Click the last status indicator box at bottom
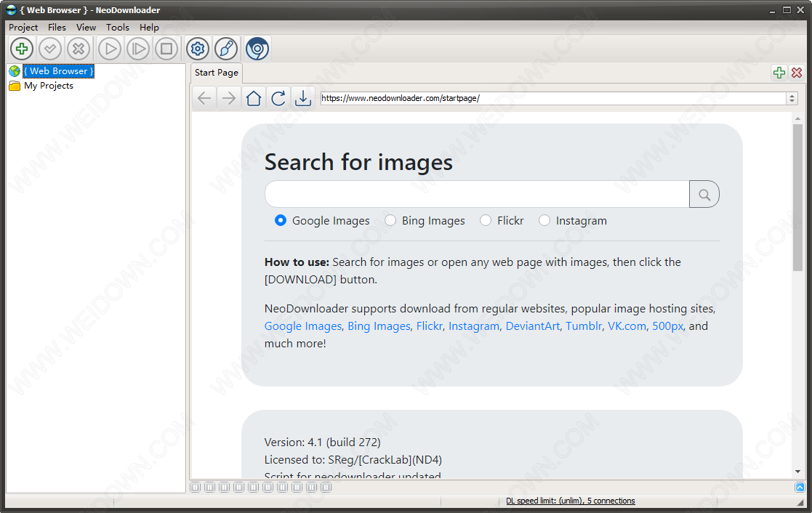Image resolution: width=812 pixels, height=513 pixels. 326,487
